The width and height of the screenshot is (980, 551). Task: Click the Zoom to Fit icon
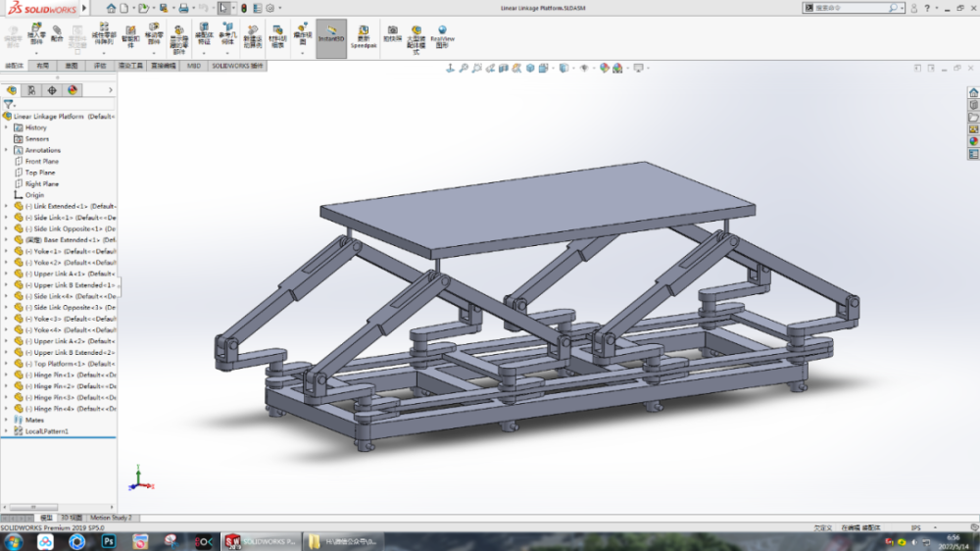[464, 68]
